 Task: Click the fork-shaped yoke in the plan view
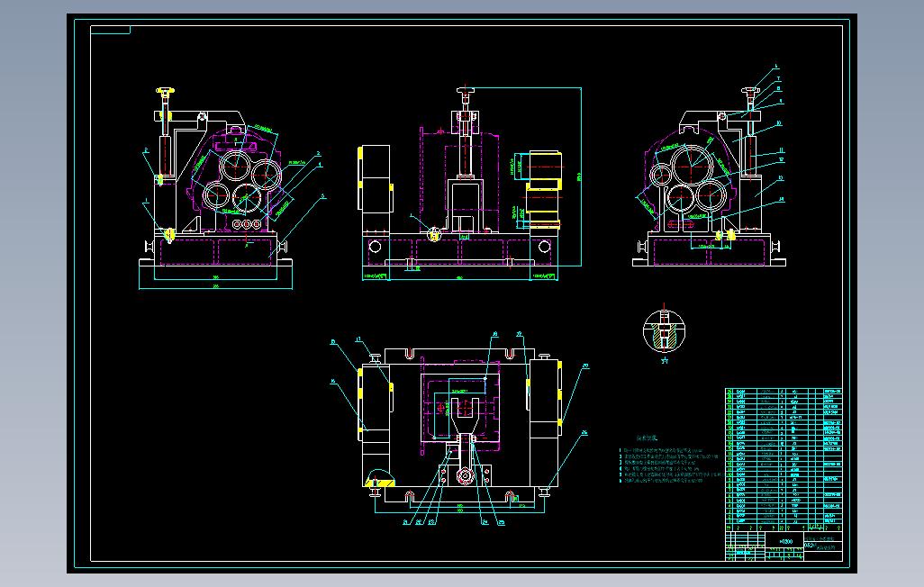pos(466,416)
